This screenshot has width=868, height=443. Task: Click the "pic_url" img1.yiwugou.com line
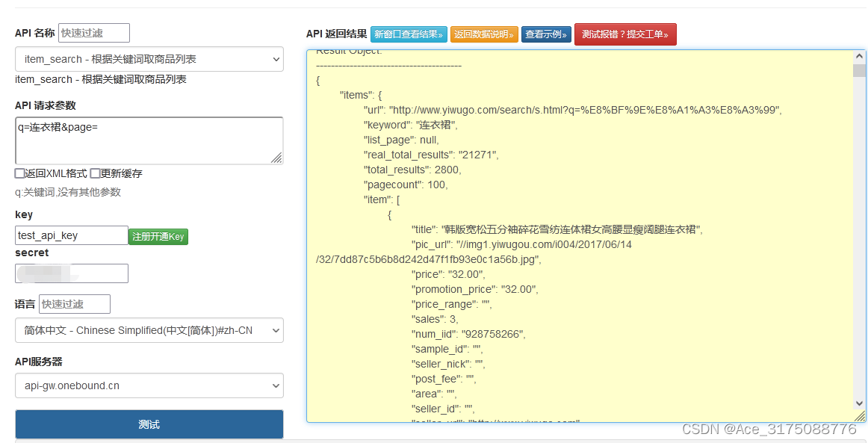point(521,245)
